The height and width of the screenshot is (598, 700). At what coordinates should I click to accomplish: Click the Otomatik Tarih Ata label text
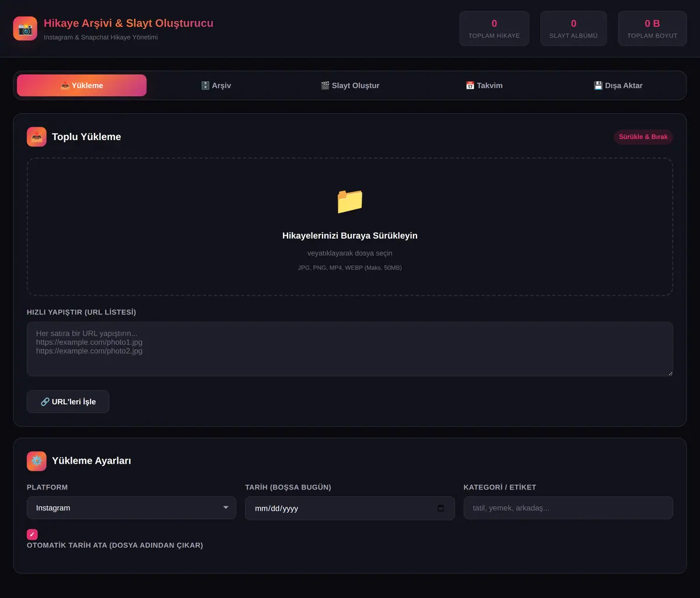click(115, 545)
